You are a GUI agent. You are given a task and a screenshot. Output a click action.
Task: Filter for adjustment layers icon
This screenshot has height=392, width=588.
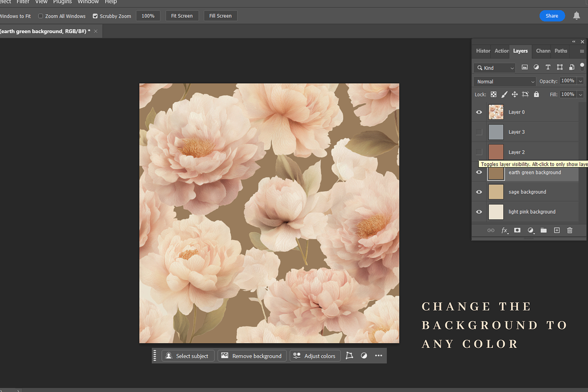[536, 68]
